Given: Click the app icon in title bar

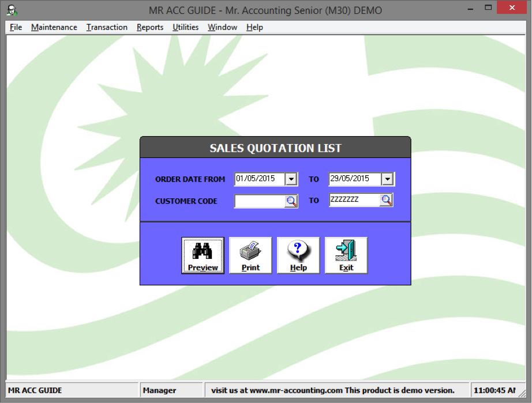Looking at the screenshot, I should tap(12, 10).
